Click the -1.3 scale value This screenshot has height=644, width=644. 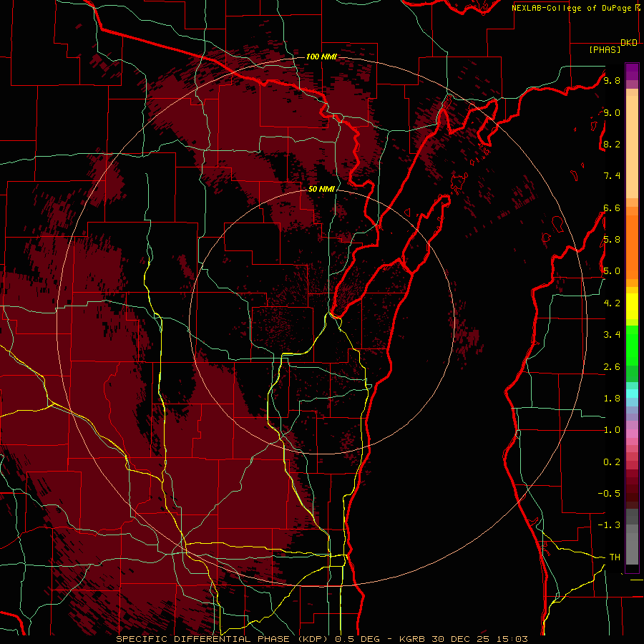point(609,525)
